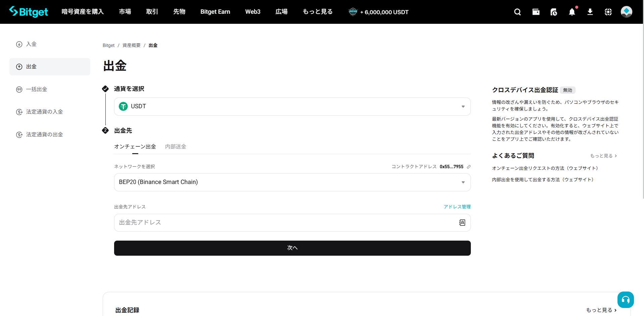The image size is (644, 316).
Task: Open the language globe icon
Action: (x=608, y=12)
